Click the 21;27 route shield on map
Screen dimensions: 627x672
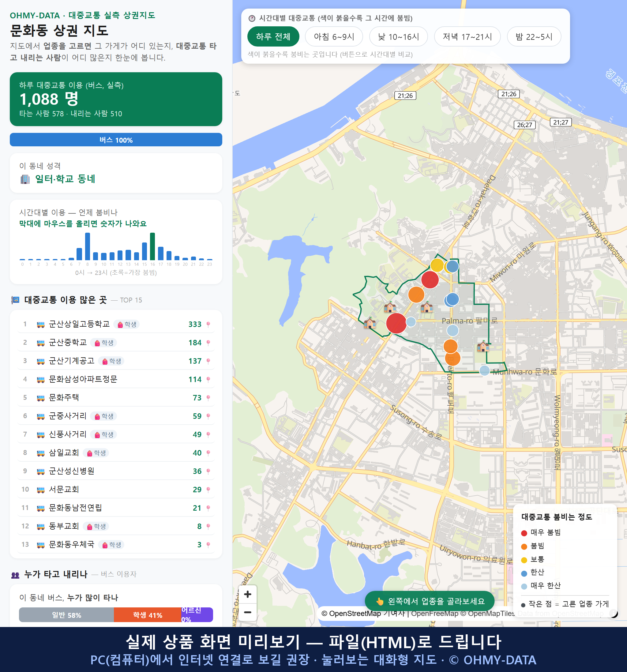coord(561,122)
